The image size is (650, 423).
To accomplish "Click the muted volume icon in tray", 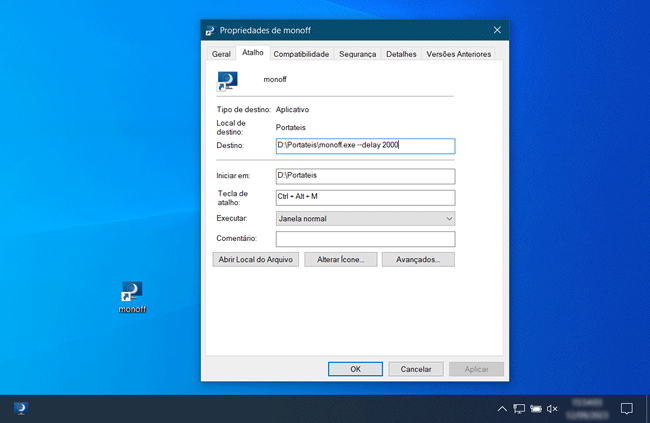I will point(552,409).
